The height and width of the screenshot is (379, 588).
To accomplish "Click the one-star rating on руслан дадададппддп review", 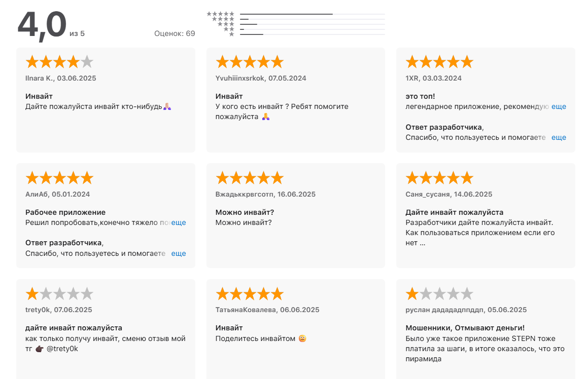I will (439, 294).
